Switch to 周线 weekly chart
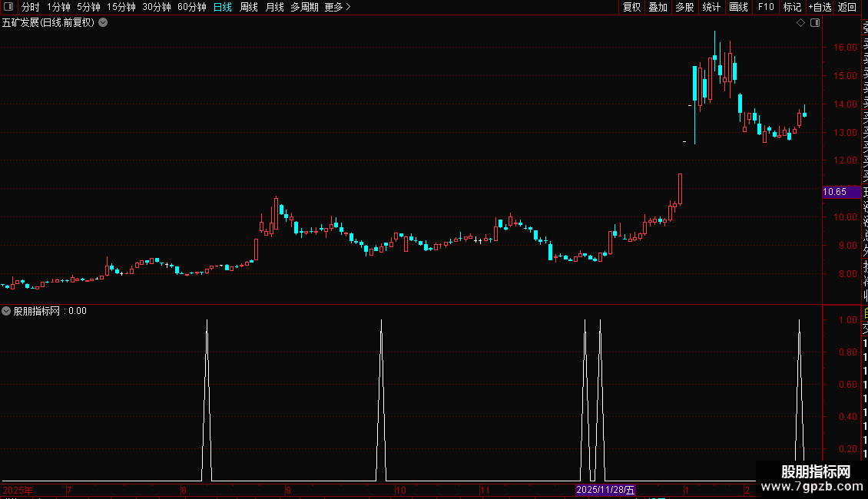Screen dimensions: 868x499 click(249, 7)
